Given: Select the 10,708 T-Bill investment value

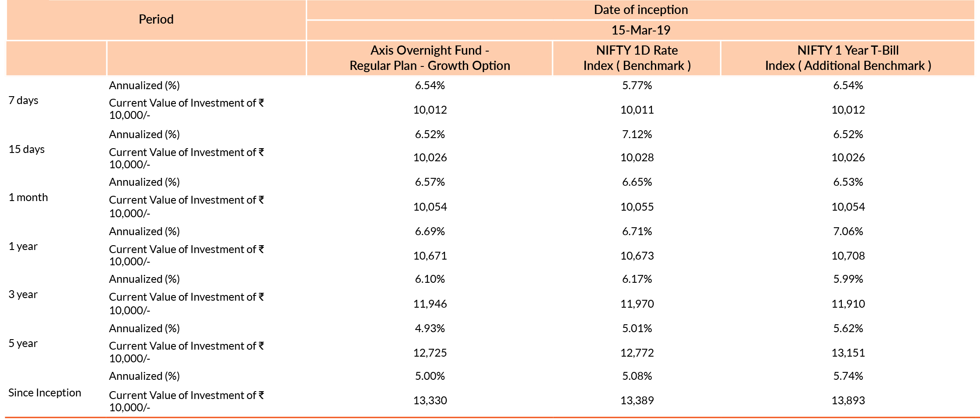Looking at the screenshot, I should 848,256.
